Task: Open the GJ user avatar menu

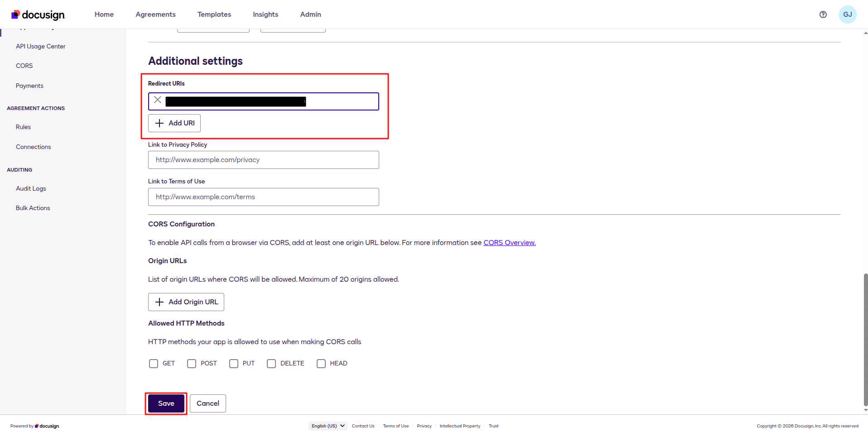Action: (x=847, y=14)
